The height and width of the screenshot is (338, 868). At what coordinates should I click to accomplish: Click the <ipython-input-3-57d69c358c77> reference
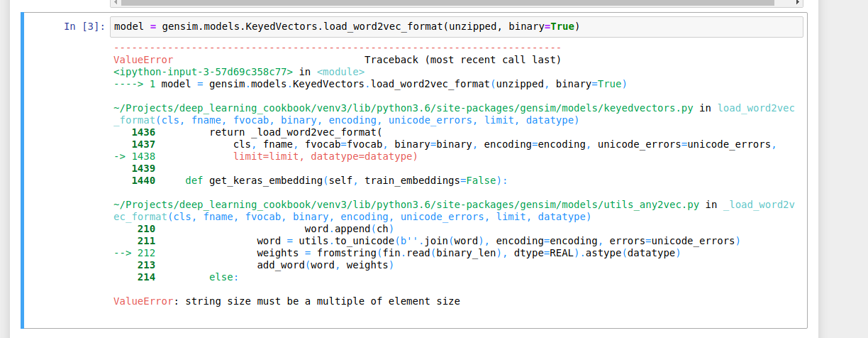pyautogui.click(x=203, y=72)
